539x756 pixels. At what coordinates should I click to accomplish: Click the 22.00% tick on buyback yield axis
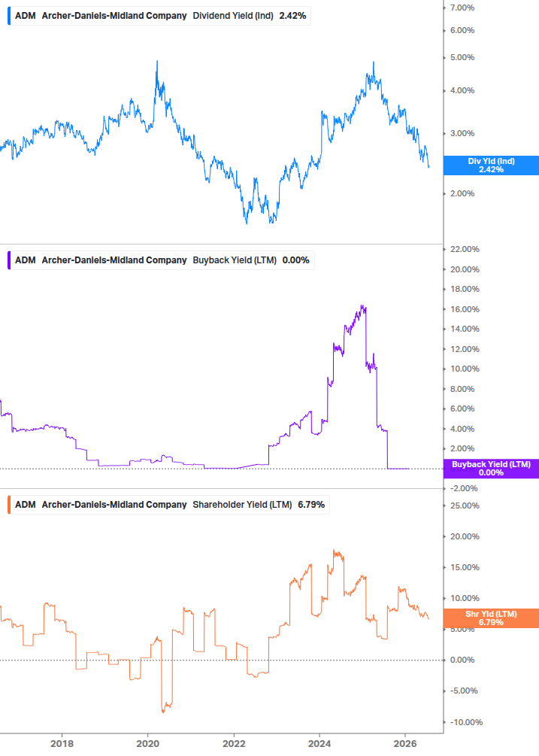[x=465, y=249]
